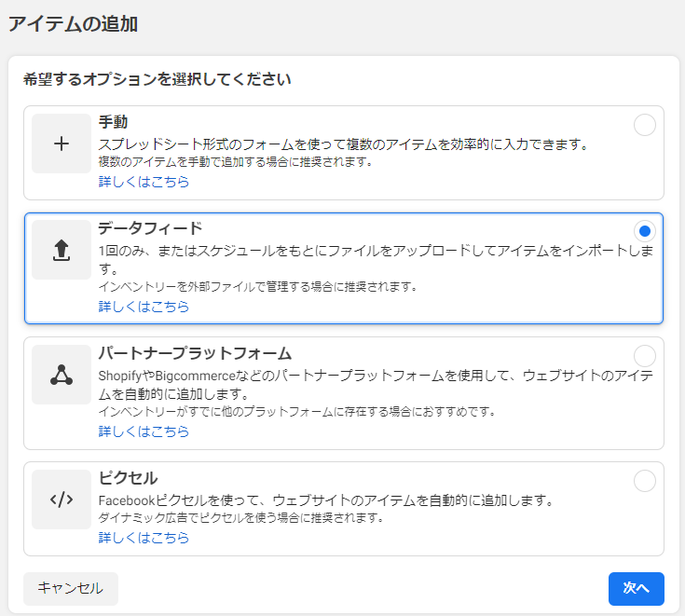This screenshot has width=685, height=616.
Task: Click the upload arrow icon for data feed
Action: [x=62, y=250]
